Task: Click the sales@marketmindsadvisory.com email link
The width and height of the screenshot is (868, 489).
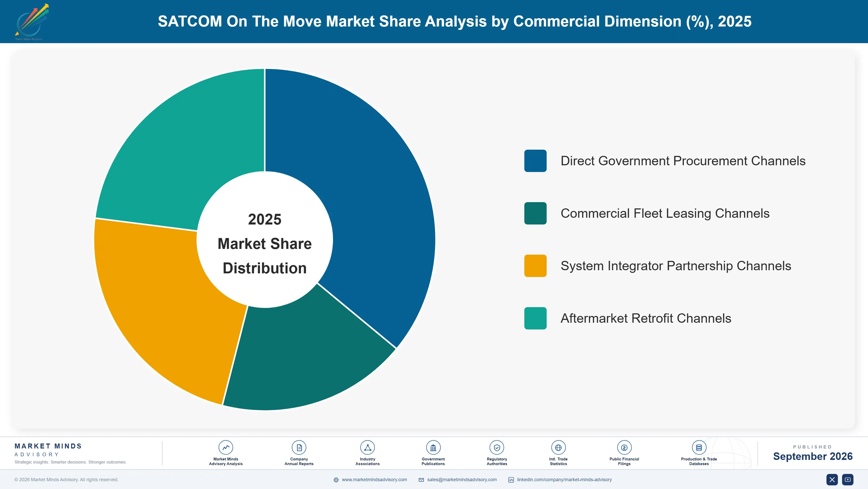Action: [x=462, y=480]
